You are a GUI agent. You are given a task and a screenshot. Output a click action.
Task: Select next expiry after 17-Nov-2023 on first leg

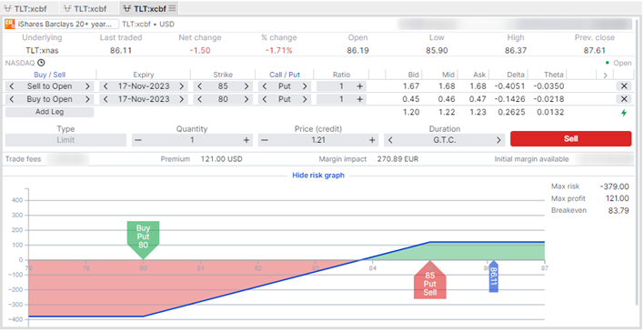click(x=182, y=86)
